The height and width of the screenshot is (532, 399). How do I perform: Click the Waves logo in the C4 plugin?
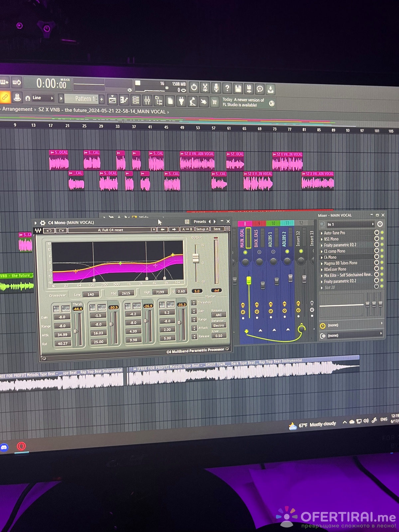[38, 230]
